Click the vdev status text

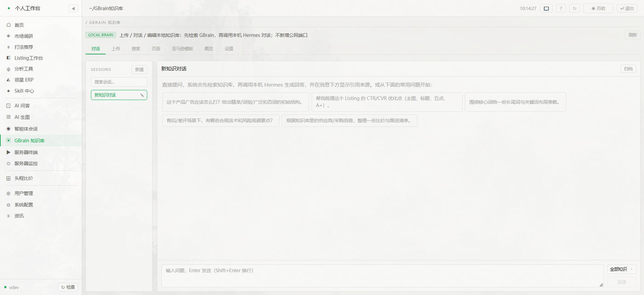[x=14, y=288]
